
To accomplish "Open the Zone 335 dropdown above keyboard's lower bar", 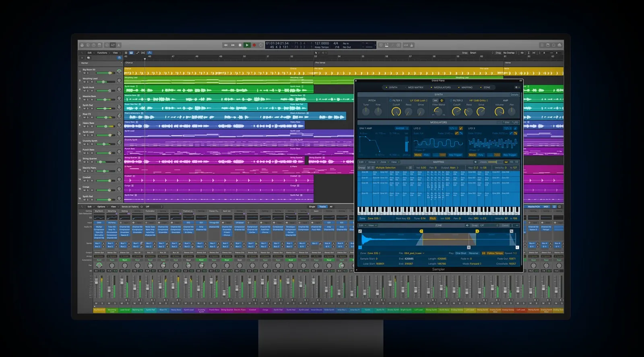I will pos(374,218).
